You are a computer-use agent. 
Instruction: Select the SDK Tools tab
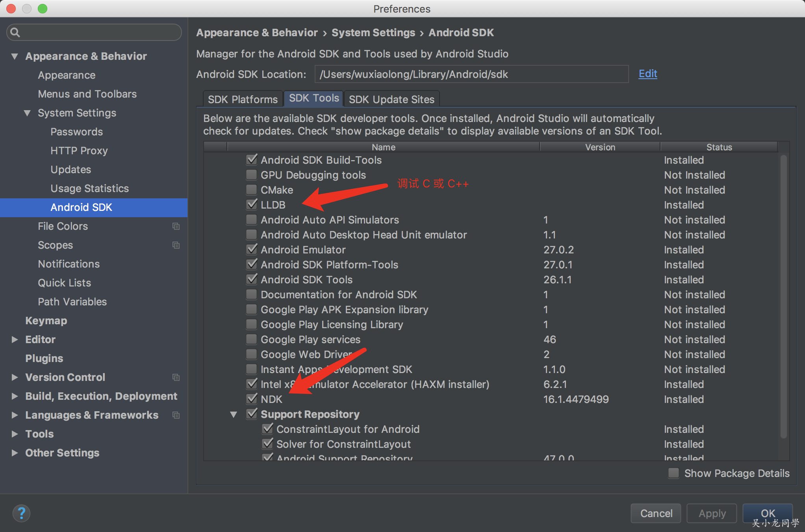(314, 98)
